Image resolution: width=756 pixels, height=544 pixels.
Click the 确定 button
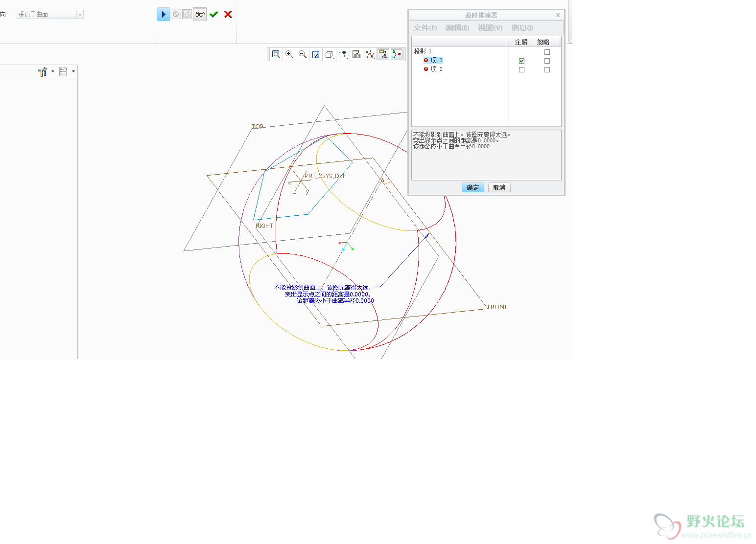click(x=473, y=187)
